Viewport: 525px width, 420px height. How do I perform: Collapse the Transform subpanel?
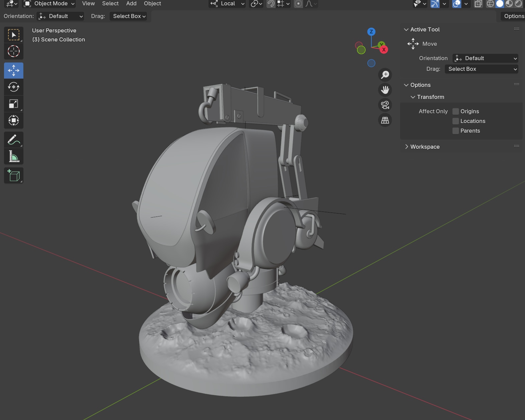413,97
